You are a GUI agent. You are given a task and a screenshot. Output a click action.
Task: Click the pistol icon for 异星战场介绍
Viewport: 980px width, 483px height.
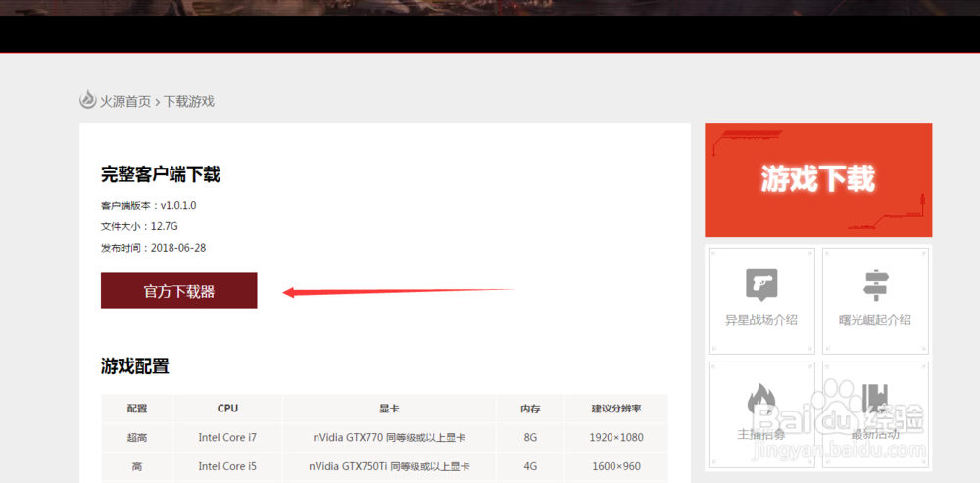point(761,284)
